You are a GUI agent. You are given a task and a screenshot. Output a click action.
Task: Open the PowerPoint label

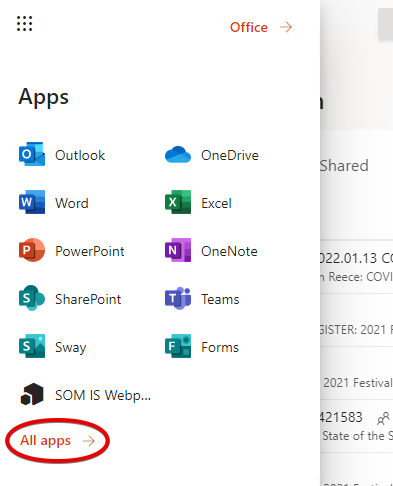[x=90, y=251]
